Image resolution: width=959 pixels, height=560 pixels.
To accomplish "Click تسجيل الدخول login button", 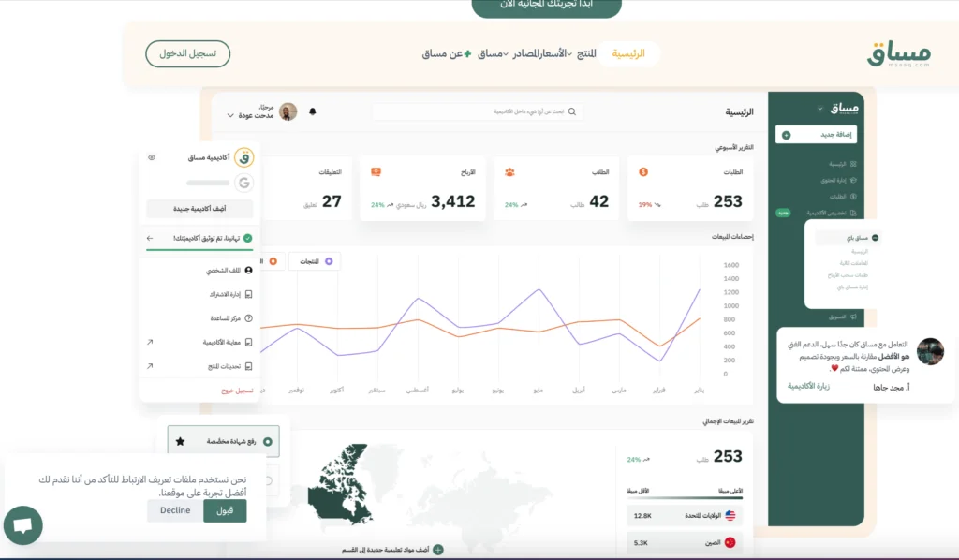I will coord(187,53).
